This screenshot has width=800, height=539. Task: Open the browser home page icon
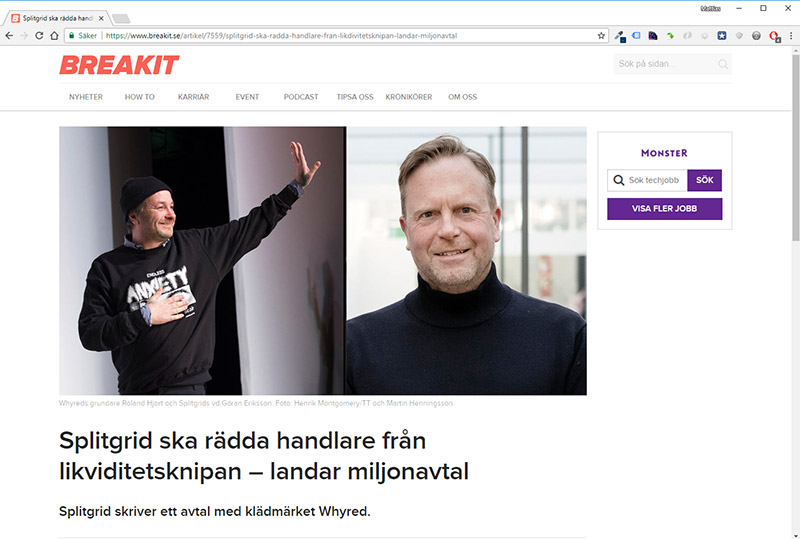click(54, 36)
